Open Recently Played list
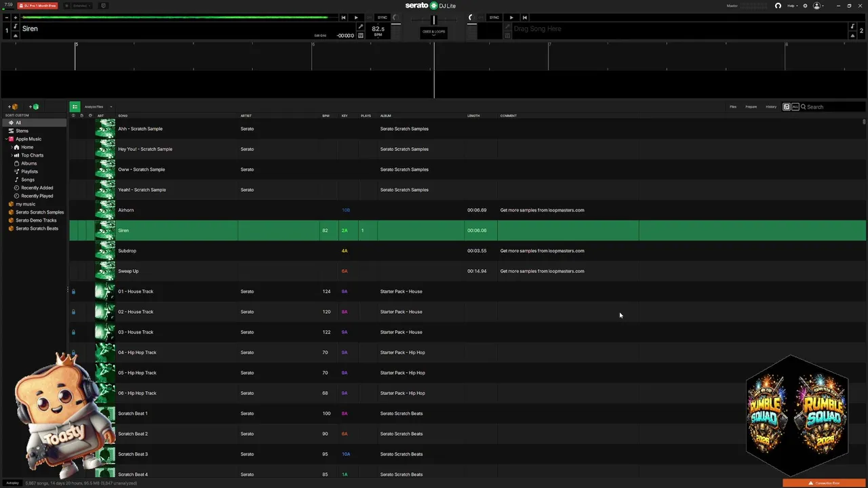This screenshot has width=868, height=488. point(37,196)
